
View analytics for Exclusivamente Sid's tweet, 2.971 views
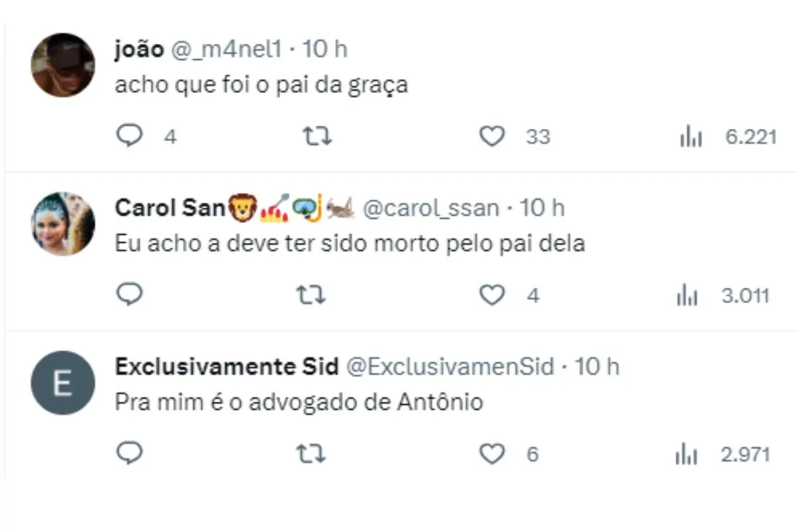pos(687,455)
